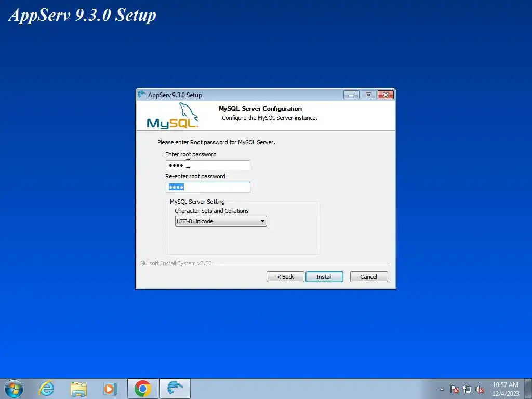Click the Show desktop strip
The image size is (532, 399).
pos(528,389)
